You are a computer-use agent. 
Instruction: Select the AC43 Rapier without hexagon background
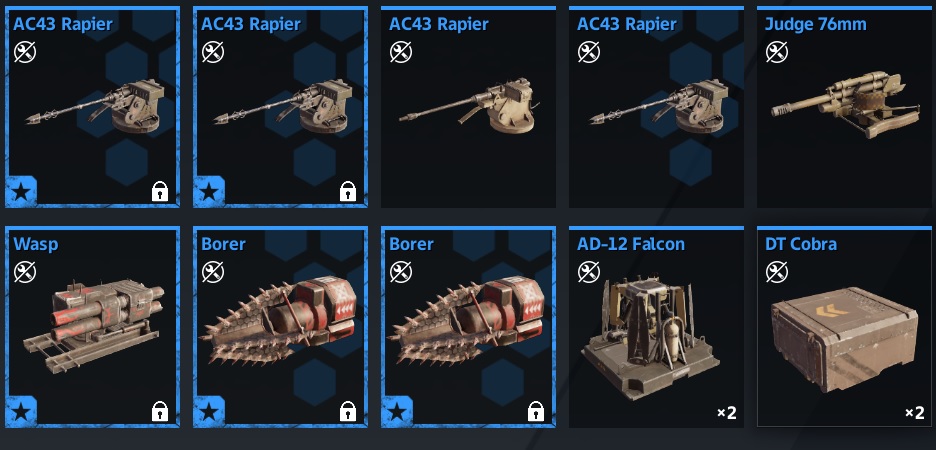tap(469, 107)
